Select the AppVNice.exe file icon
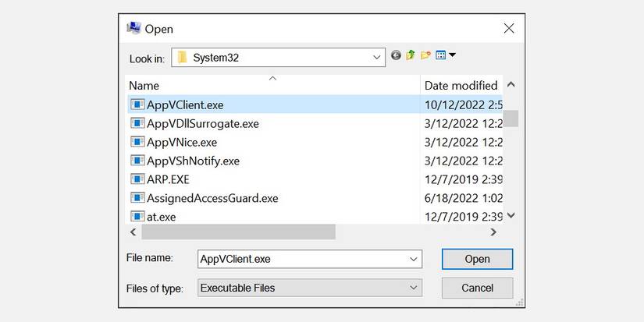Viewport: 644px width, 322px height. 137,142
